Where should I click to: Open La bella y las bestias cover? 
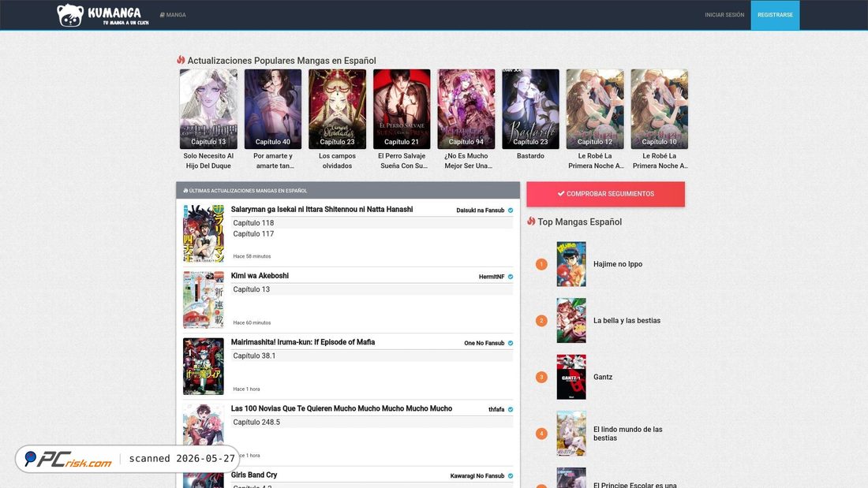pyautogui.click(x=571, y=320)
